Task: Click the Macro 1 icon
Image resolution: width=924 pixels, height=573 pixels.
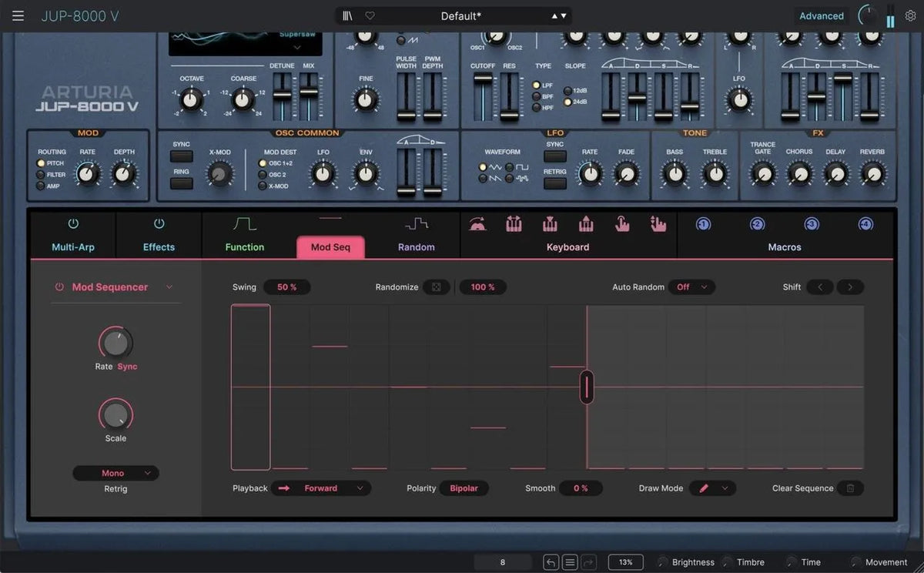Action: [702, 223]
